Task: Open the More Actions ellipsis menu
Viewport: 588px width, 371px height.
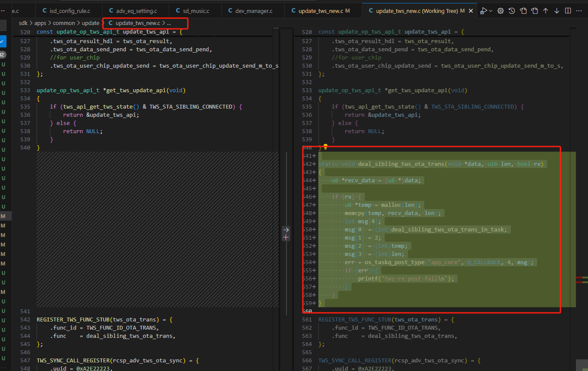Action: (579, 11)
